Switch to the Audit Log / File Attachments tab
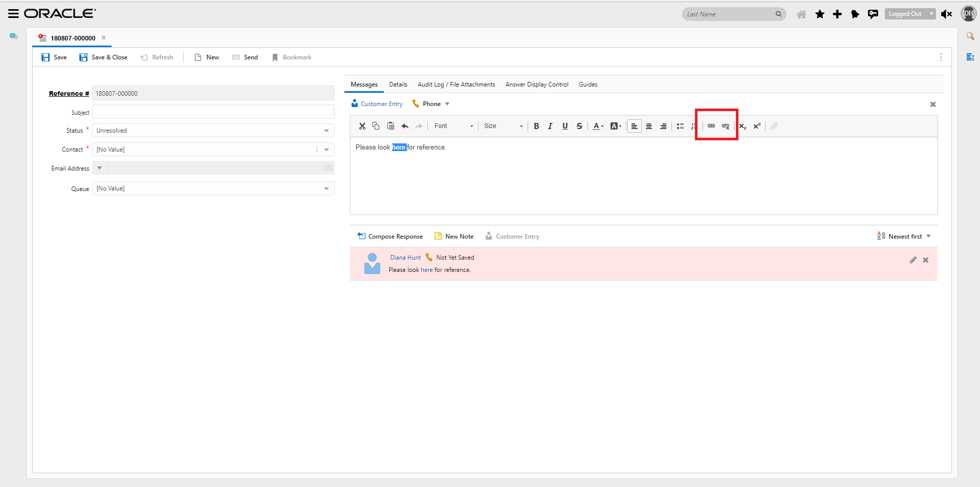This screenshot has height=487, width=980. point(456,84)
